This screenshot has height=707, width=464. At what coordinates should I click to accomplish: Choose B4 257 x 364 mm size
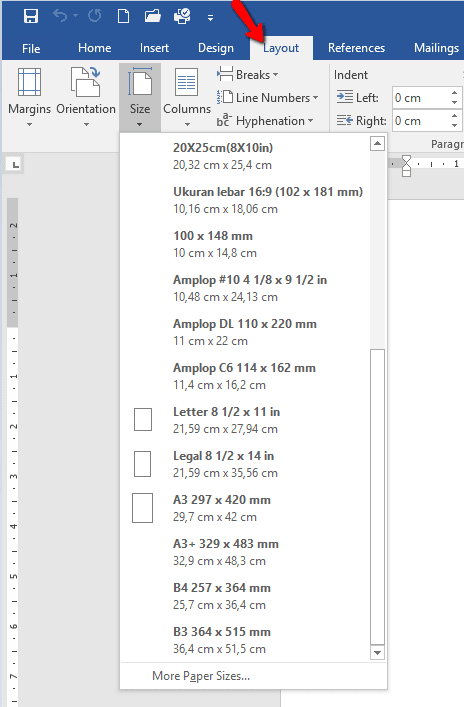click(245, 596)
